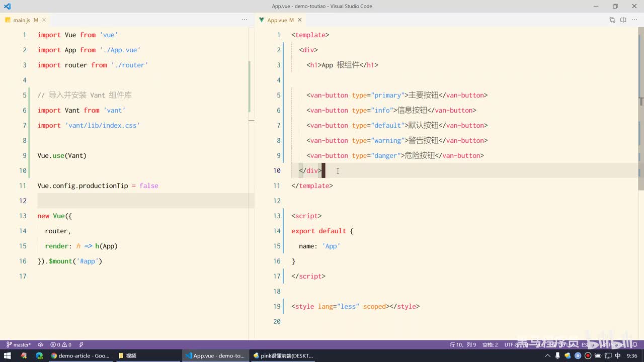Open the Windows Start menu
The height and width of the screenshot is (362, 644).
pyautogui.click(x=8, y=355)
